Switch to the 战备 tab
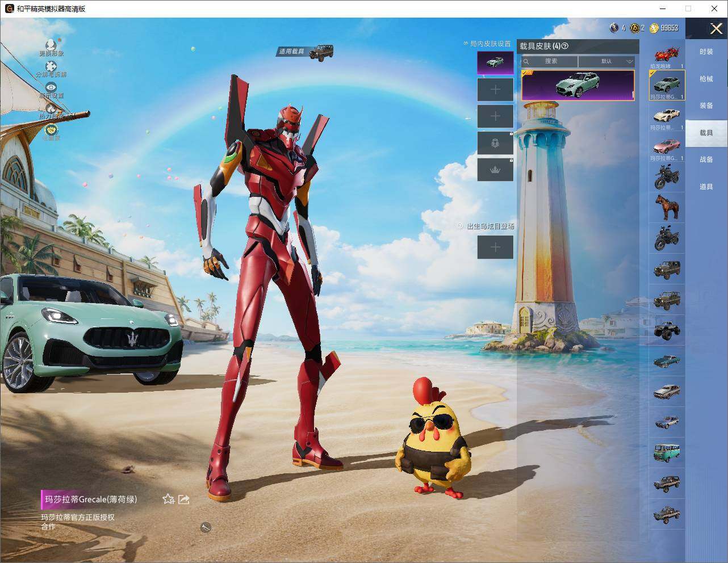The image size is (728, 563). pyautogui.click(x=706, y=159)
